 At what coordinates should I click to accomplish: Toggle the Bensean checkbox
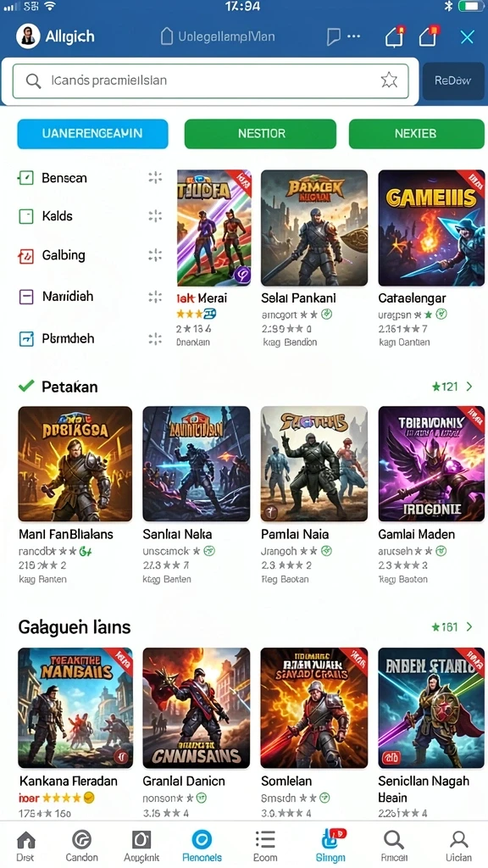(26, 178)
